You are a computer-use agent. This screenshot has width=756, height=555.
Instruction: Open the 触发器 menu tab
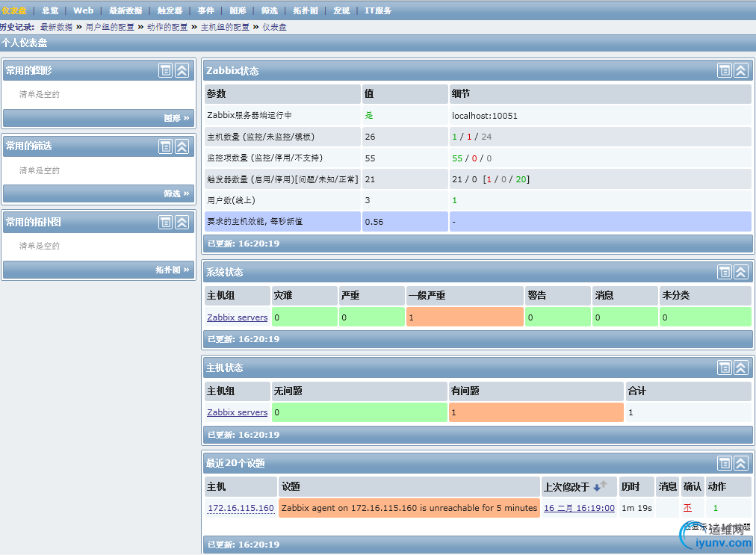tap(170, 10)
